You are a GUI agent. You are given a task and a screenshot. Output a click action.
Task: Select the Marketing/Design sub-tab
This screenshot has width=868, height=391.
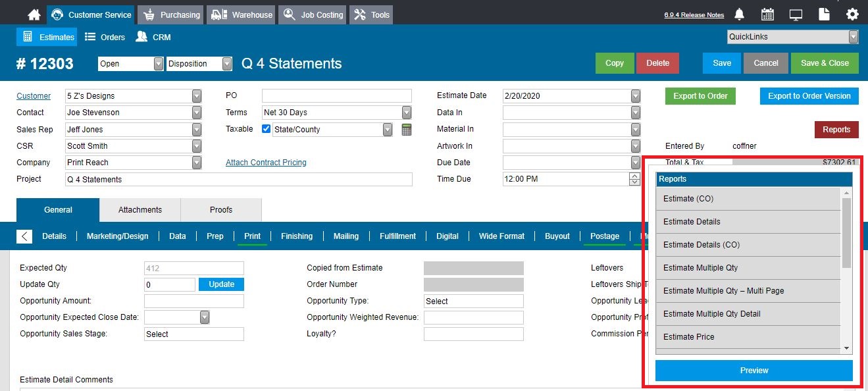[118, 236]
